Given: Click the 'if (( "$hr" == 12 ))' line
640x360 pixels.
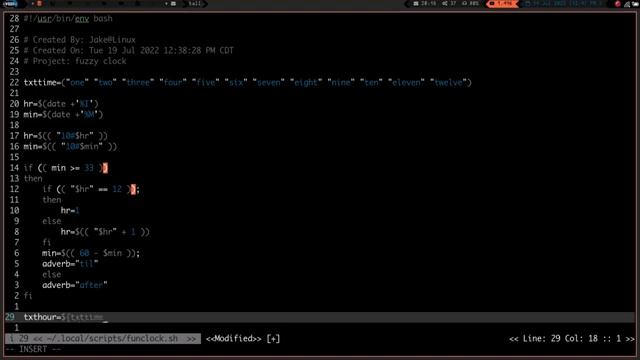Looking at the screenshot, I should tap(91, 189).
